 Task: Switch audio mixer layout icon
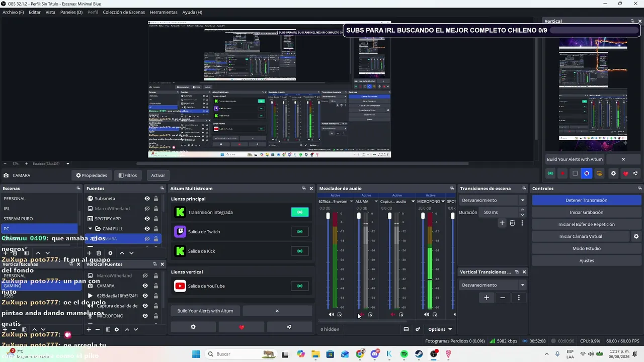pos(406,329)
